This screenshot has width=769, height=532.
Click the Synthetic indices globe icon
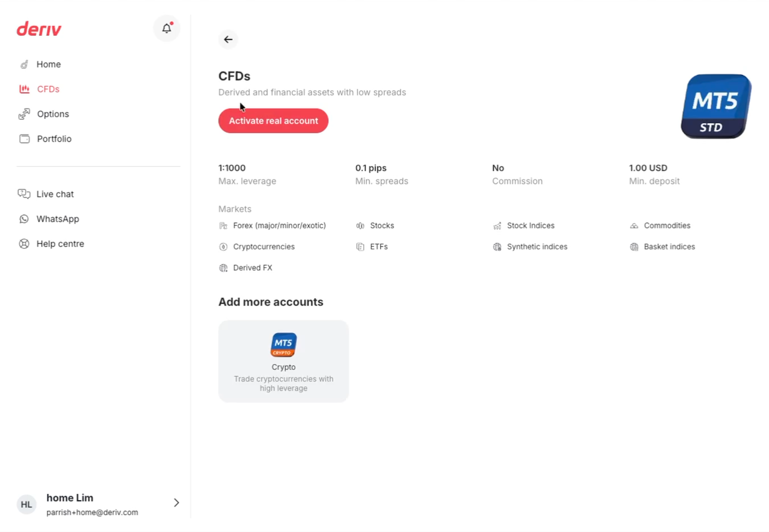(497, 247)
